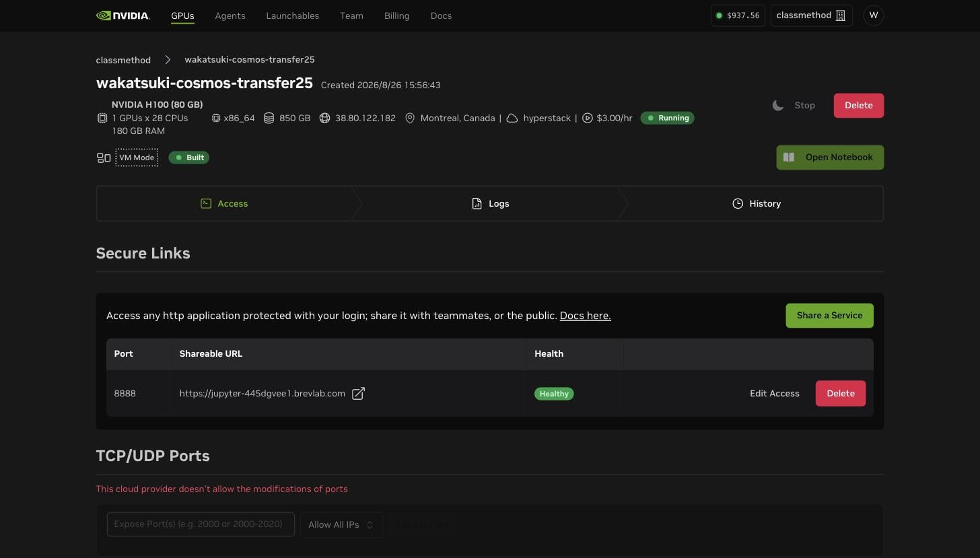Navigate to the Team page
The height and width of the screenshot is (558, 980).
tap(351, 15)
